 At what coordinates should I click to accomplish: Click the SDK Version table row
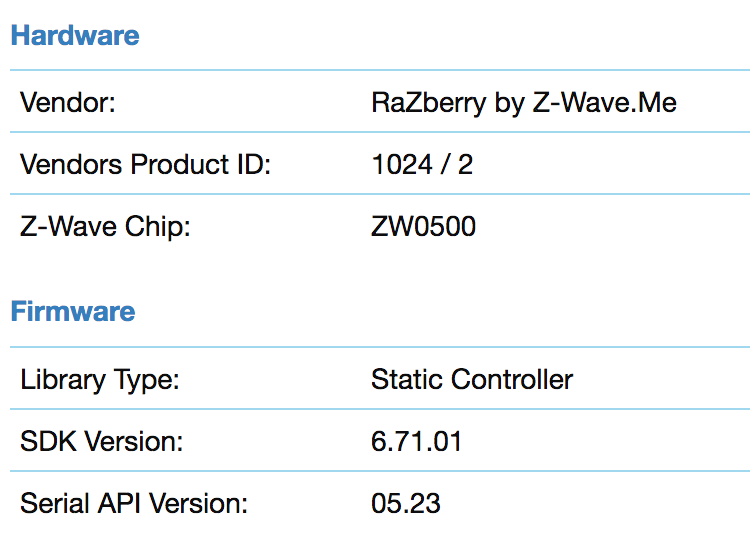pos(380,440)
